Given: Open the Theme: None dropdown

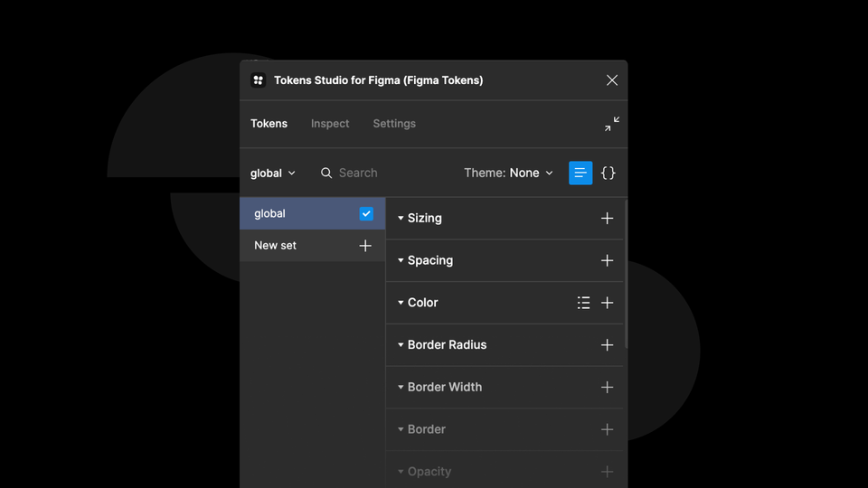Looking at the screenshot, I should coord(508,174).
